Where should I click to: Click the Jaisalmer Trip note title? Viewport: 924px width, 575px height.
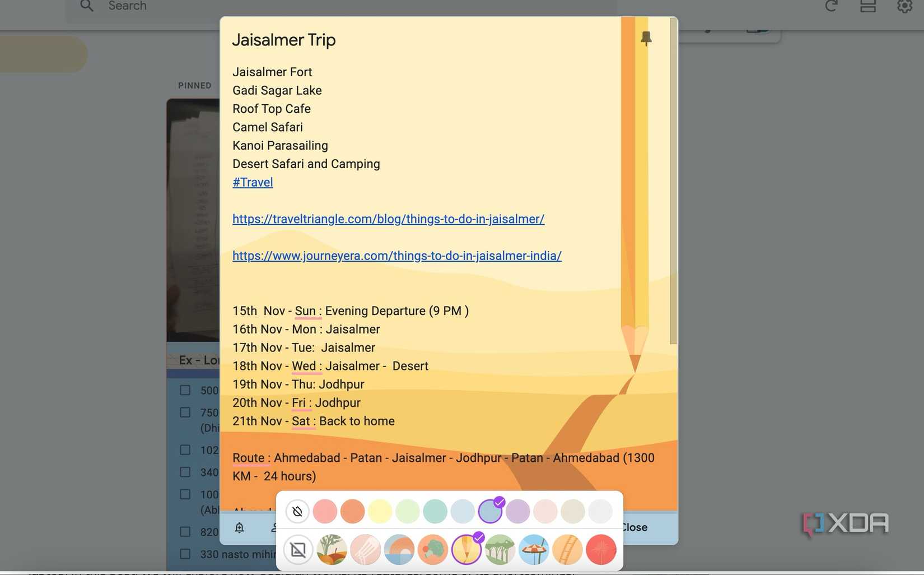[x=284, y=40]
